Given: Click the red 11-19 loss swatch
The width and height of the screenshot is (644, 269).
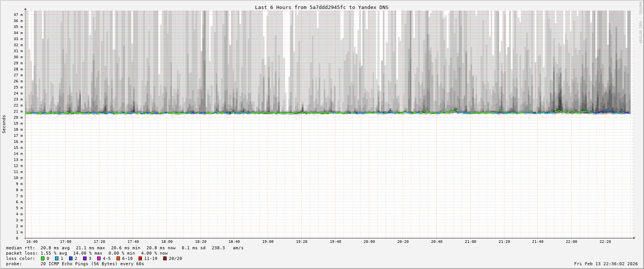Looking at the screenshot, I should 140,258.
